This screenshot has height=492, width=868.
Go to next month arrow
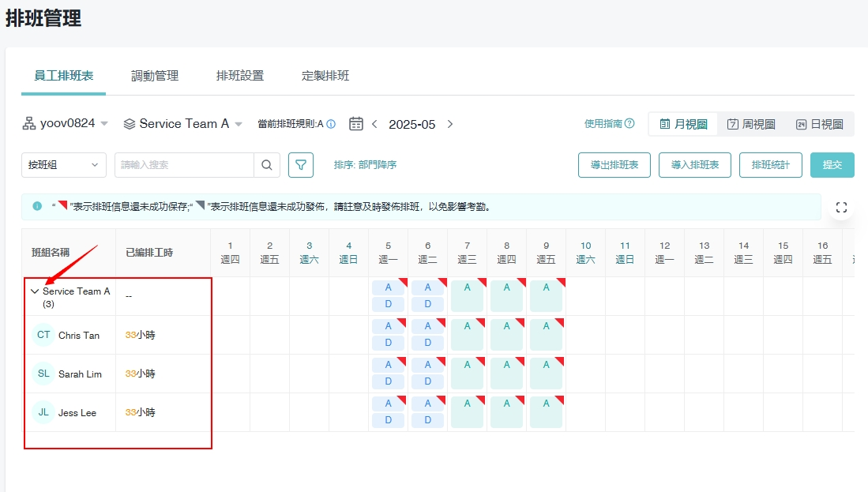[x=450, y=124]
